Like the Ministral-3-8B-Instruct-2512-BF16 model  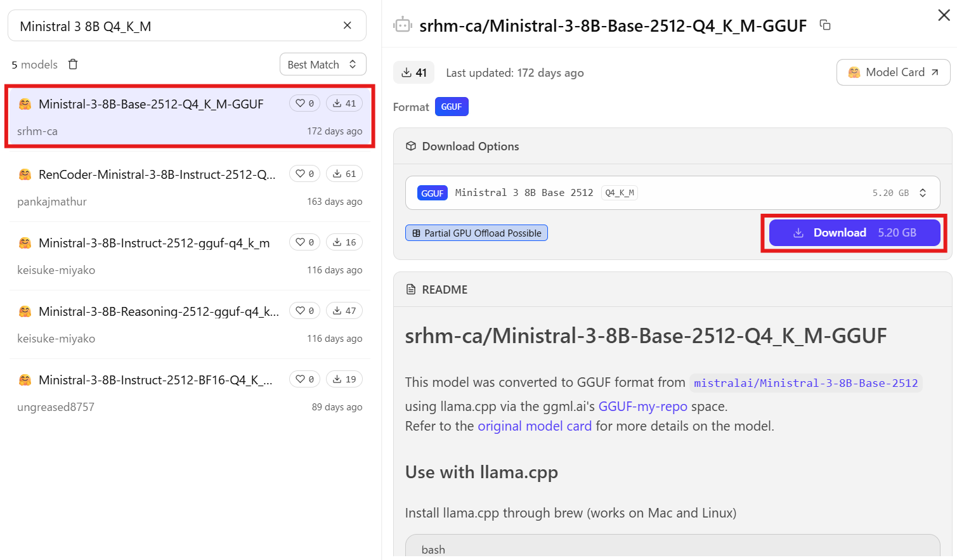click(305, 379)
